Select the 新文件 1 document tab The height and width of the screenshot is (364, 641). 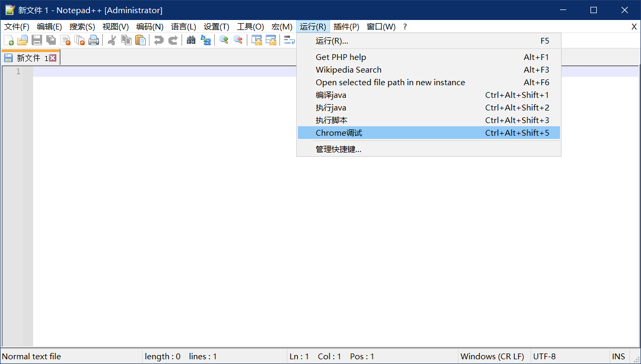click(31, 58)
